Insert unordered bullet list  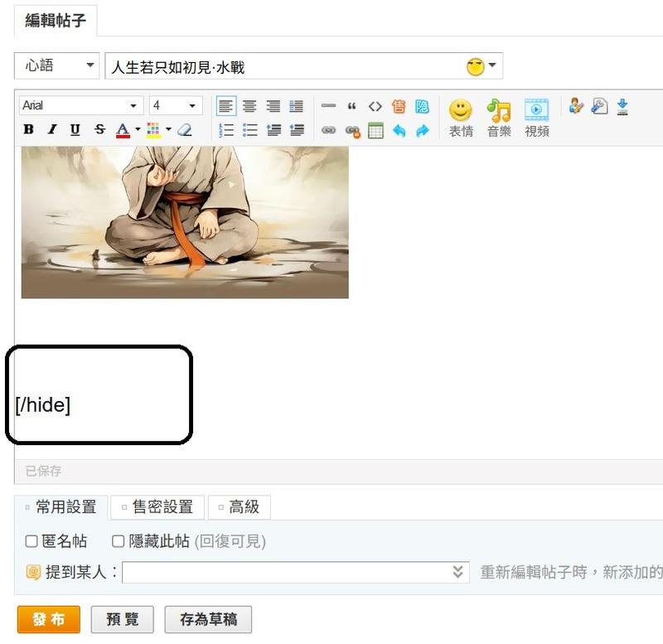point(249,130)
